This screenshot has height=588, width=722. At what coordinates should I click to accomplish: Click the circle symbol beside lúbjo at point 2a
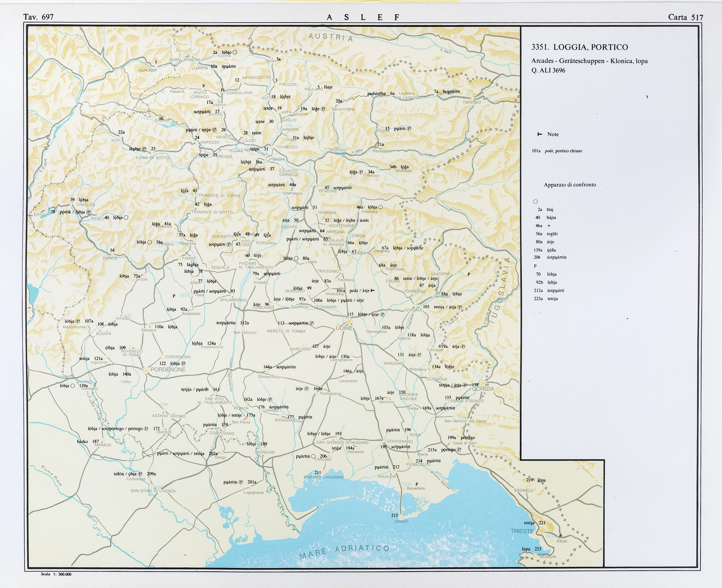[235, 52]
